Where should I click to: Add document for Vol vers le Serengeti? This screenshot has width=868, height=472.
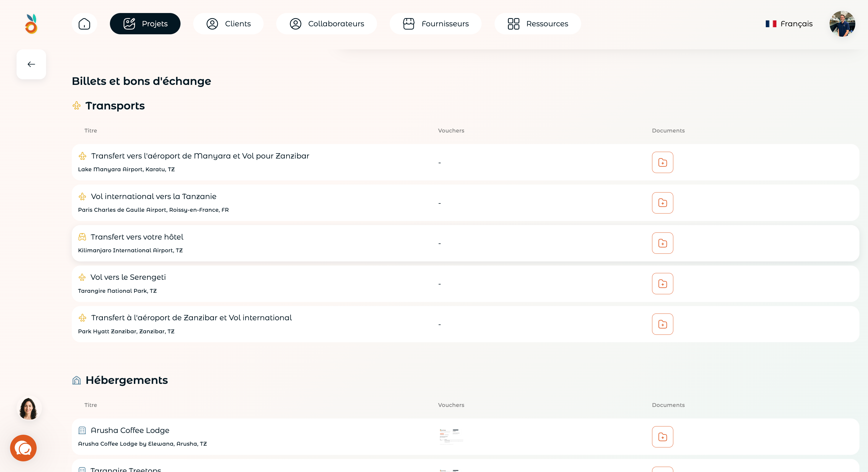(662, 283)
